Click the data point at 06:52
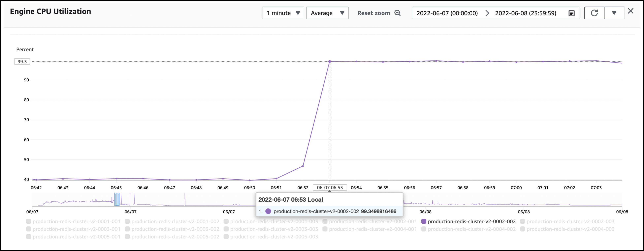 pyautogui.click(x=303, y=166)
